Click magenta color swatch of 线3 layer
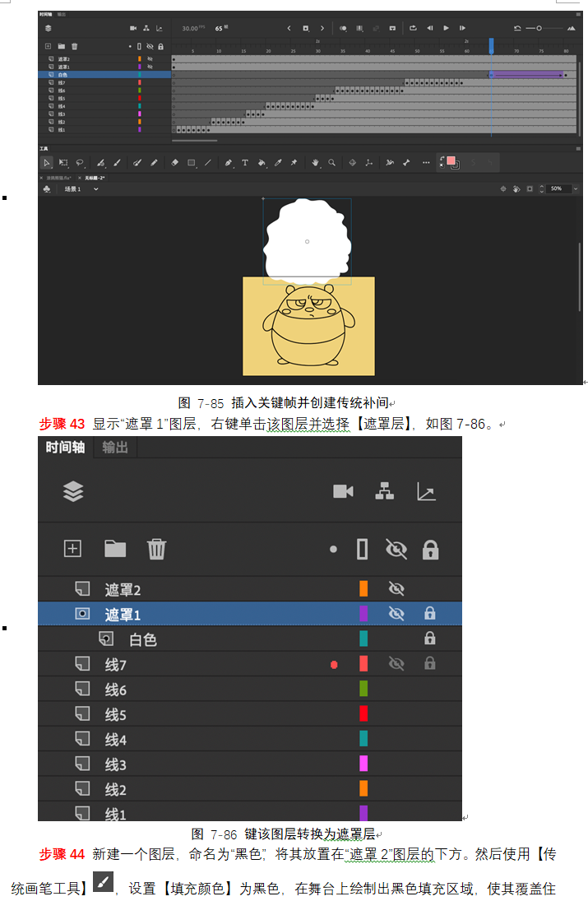588x915 pixels. pos(363,764)
